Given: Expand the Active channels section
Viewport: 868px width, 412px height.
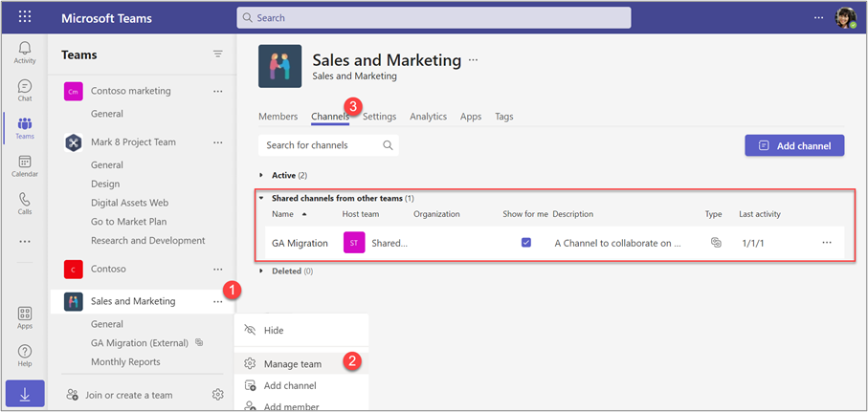Looking at the screenshot, I should pos(263,176).
